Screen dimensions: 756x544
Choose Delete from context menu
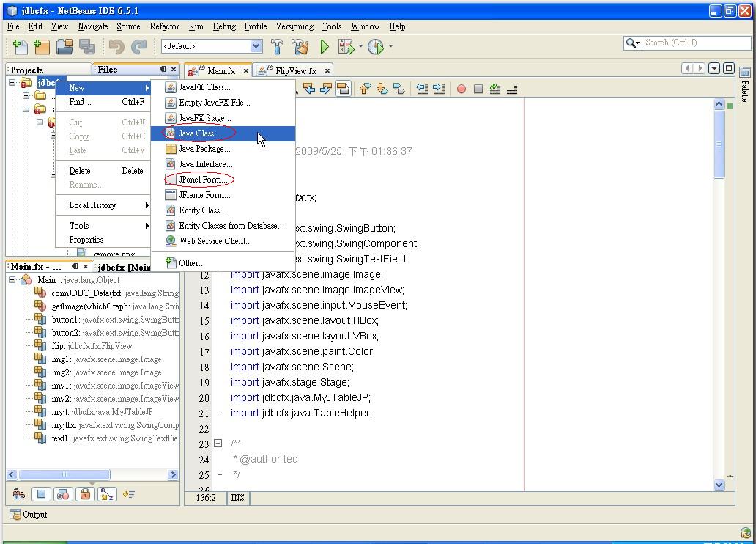point(104,171)
